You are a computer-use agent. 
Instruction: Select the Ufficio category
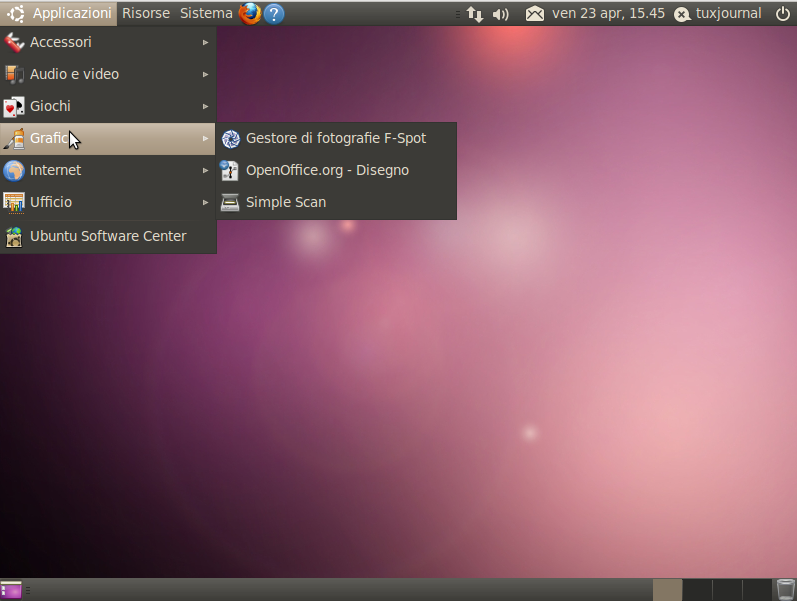(x=108, y=202)
